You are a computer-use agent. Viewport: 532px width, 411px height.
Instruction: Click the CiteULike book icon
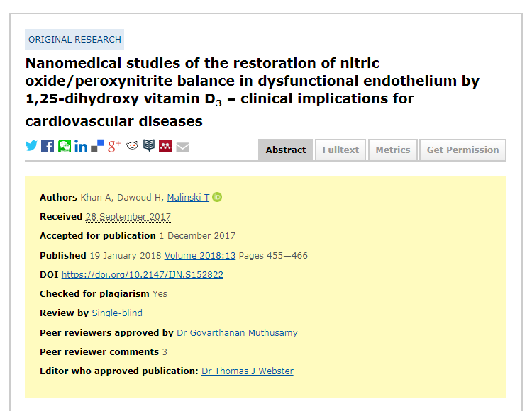point(149,145)
